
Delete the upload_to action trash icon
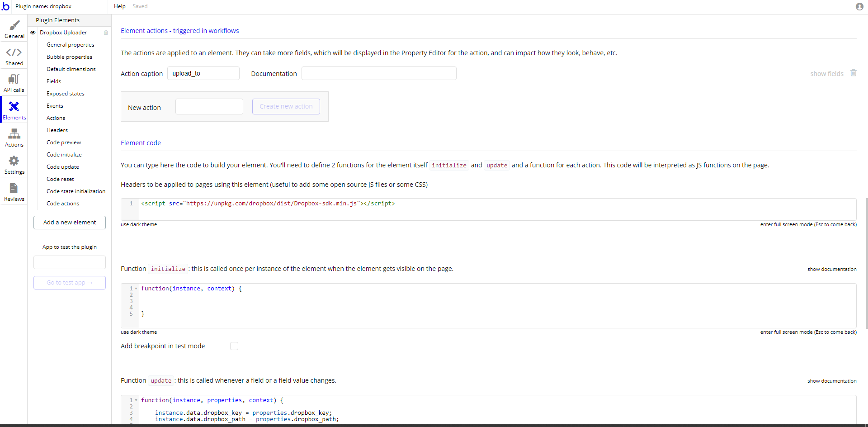coord(854,73)
